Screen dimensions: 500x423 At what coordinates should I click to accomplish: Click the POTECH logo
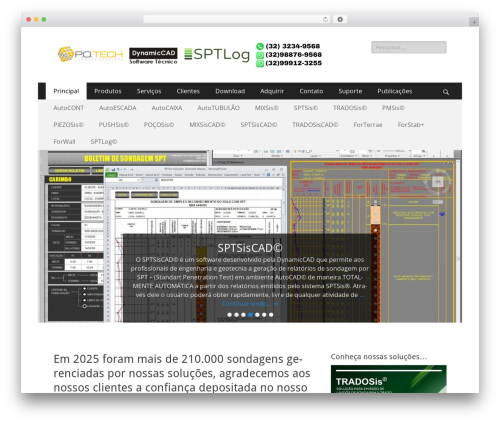coord(90,54)
